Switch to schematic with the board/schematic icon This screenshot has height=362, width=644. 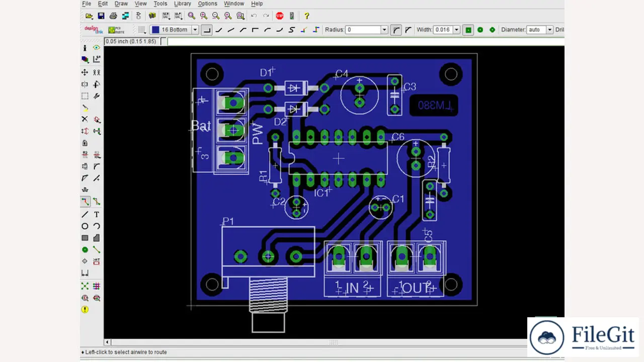[138, 16]
